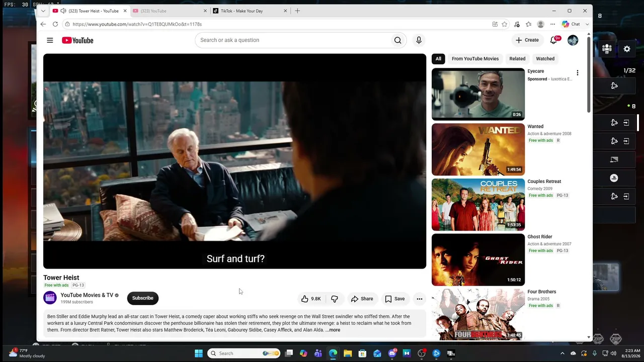
Task: Dislike the Tower Heist video
Action: coord(335,299)
